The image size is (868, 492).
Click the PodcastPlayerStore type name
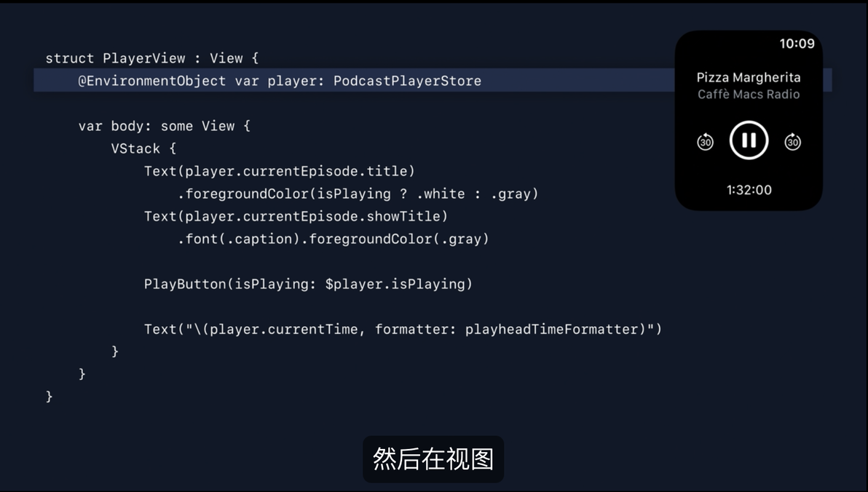point(408,81)
